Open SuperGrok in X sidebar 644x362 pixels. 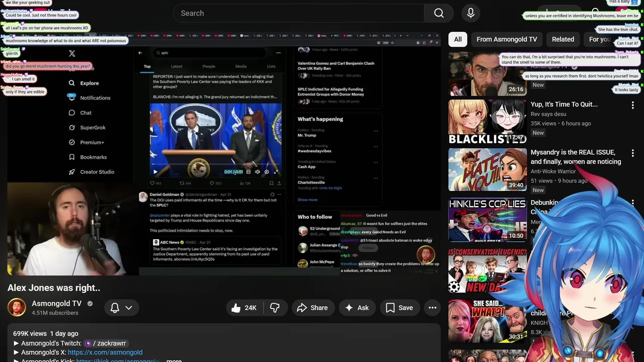(87, 127)
